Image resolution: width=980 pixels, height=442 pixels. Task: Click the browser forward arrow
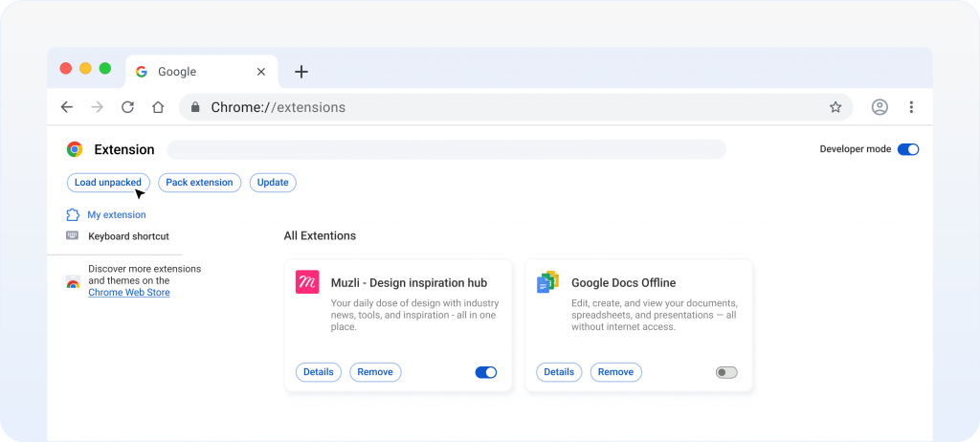pyautogui.click(x=97, y=107)
